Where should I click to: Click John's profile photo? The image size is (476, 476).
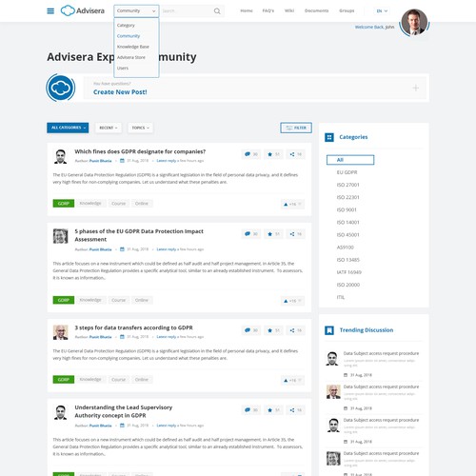point(414,22)
